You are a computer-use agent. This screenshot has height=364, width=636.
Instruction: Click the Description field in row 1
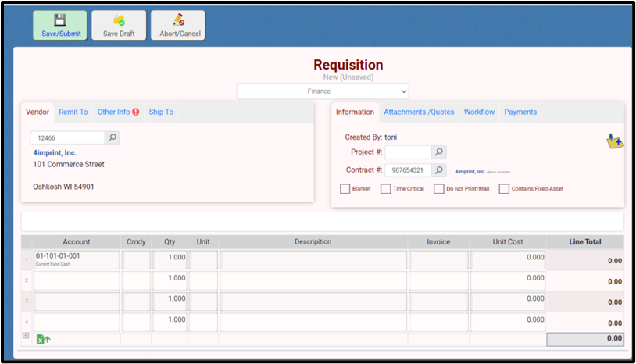click(x=313, y=260)
